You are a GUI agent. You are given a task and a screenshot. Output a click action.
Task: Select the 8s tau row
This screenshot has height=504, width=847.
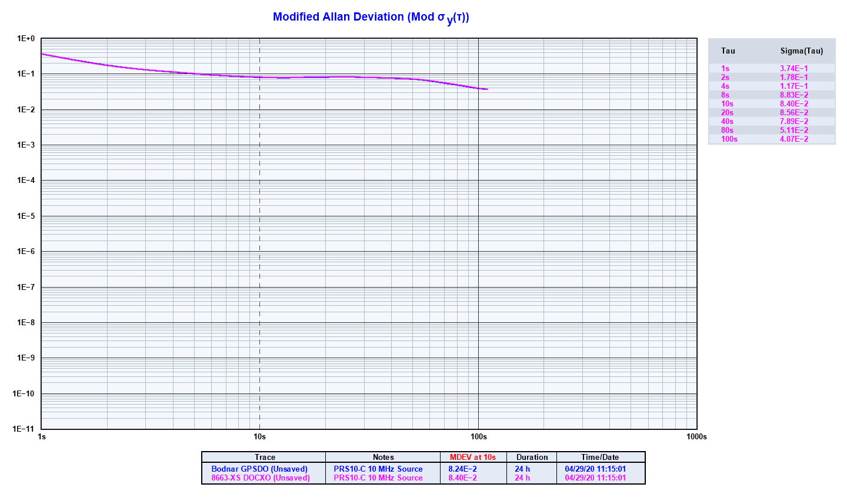click(772, 95)
